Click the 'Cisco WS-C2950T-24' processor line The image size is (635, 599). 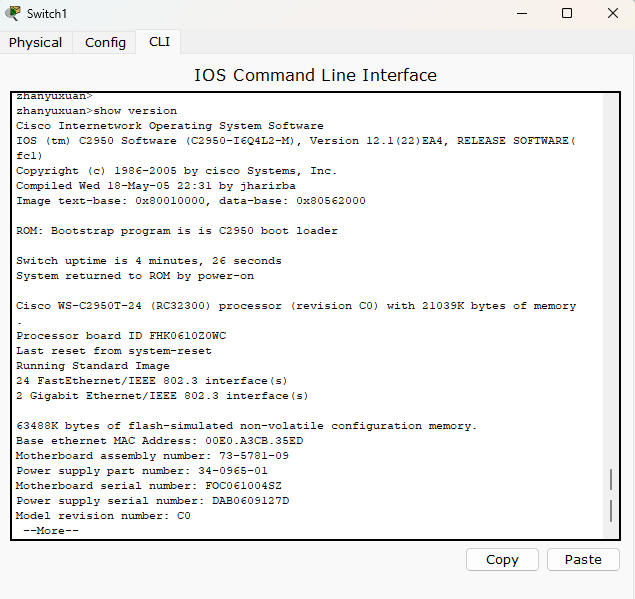pos(296,305)
